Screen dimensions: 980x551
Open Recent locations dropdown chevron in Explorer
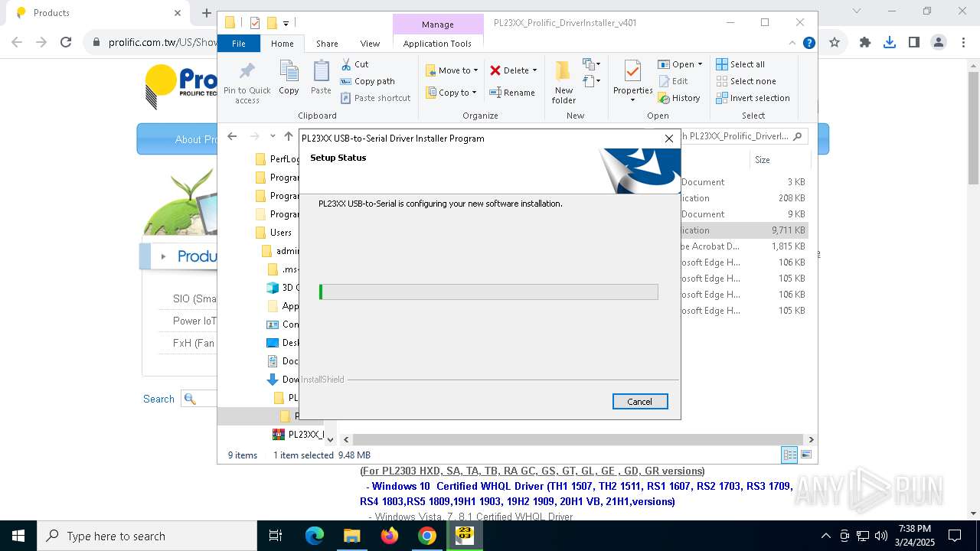[273, 136]
